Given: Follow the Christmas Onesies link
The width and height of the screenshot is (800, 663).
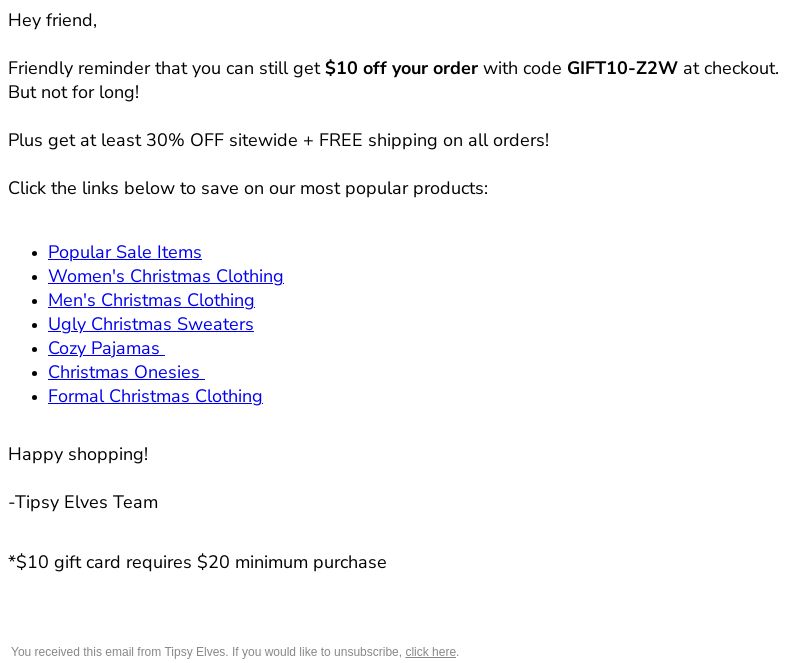Looking at the screenshot, I should point(126,372).
